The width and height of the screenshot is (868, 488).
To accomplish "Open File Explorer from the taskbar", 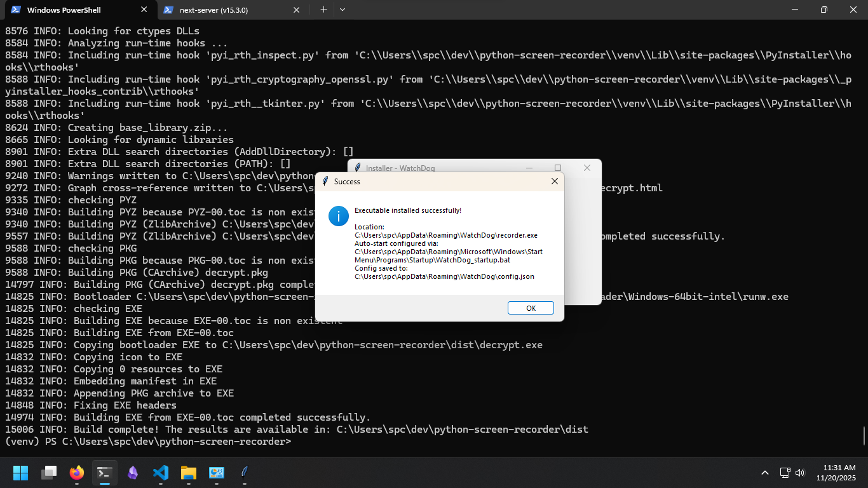I will point(189,473).
